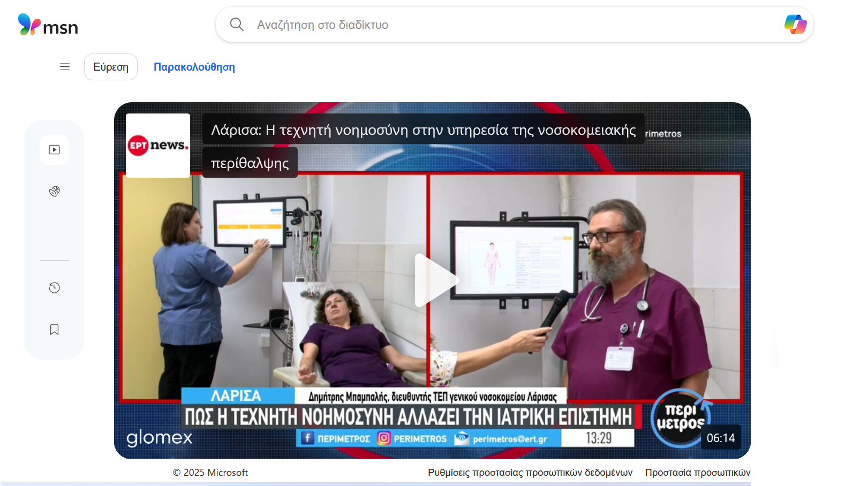Image resolution: width=868 pixels, height=486 pixels.
Task: Switch to the Παρακολούθηση tab
Action: 194,67
